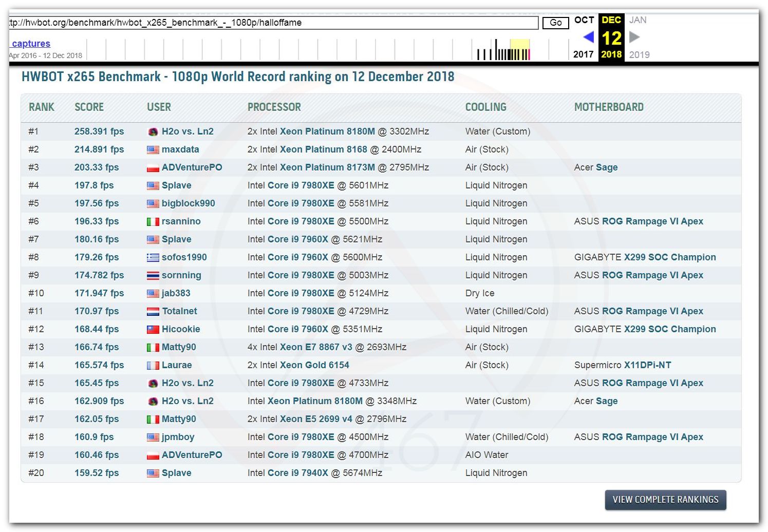
Task: Open the Core i9 7940X processor link
Action: point(298,473)
